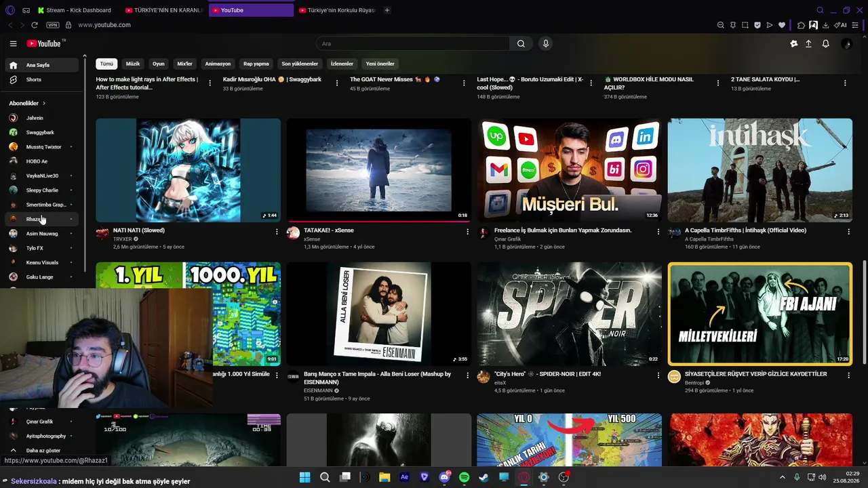Open Sleepy Charlie subscription channel
868x488 pixels.
(x=42, y=190)
